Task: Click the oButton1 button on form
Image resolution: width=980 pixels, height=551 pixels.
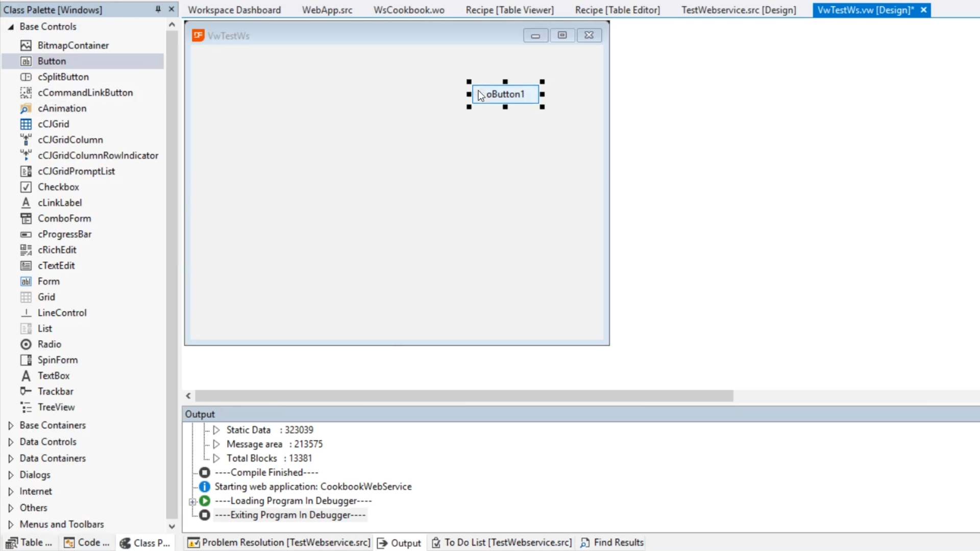Action: pyautogui.click(x=505, y=94)
